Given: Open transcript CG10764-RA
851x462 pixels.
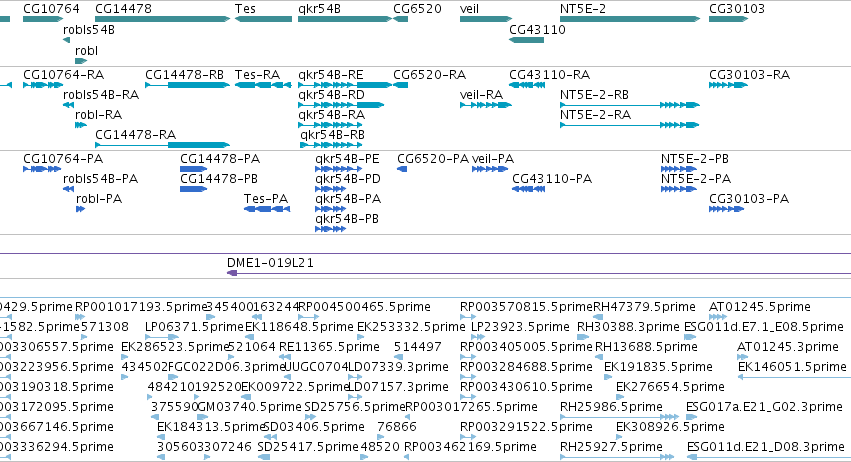Looking at the screenshot, I should tap(43, 85).
